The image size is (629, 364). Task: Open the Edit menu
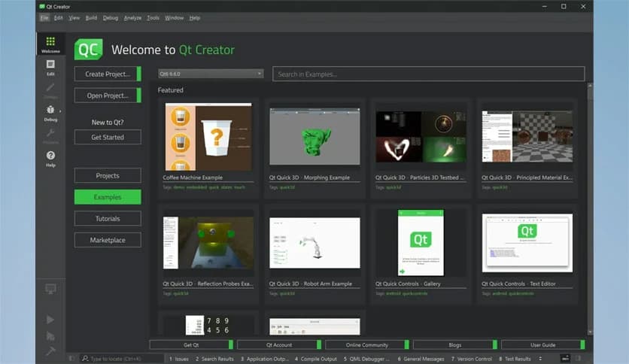click(x=58, y=17)
